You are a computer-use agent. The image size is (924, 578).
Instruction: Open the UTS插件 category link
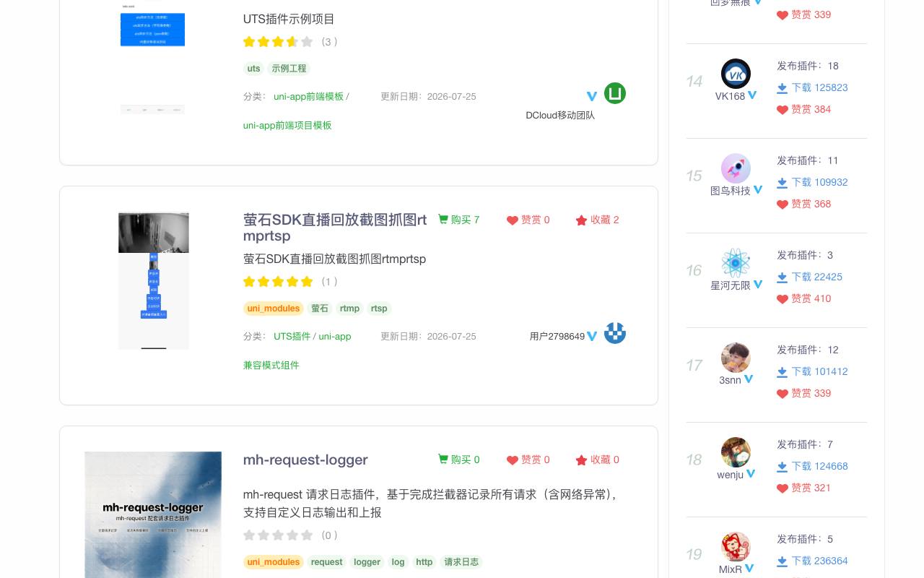[292, 336]
